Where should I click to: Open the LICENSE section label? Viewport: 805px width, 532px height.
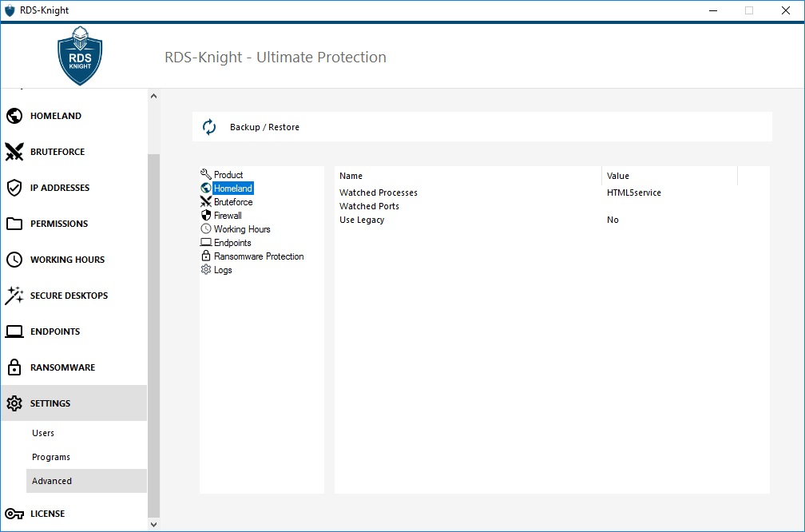click(x=47, y=514)
